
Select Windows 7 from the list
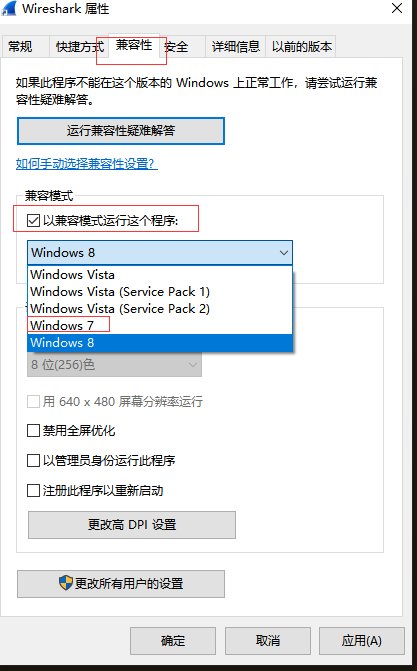[160, 326]
